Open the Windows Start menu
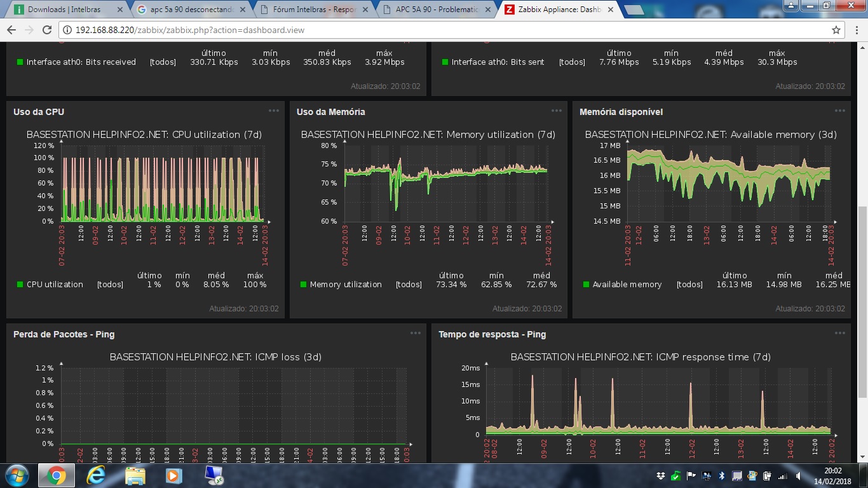Screen dimensions: 868x488 coord(17,475)
